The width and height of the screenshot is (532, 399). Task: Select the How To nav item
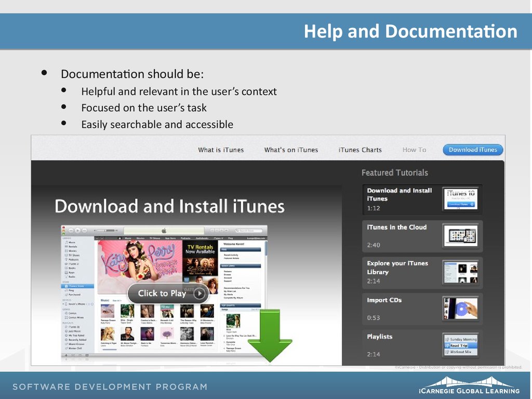pos(414,150)
